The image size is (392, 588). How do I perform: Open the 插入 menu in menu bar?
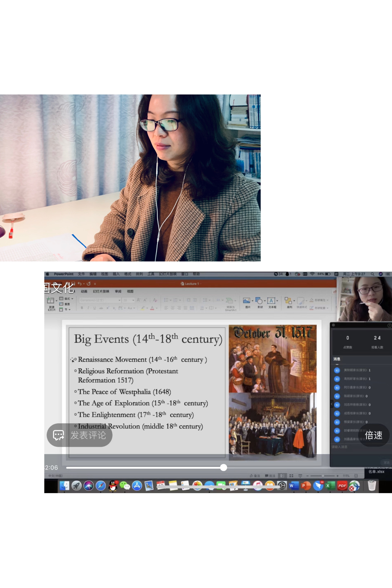pos(116,274)
